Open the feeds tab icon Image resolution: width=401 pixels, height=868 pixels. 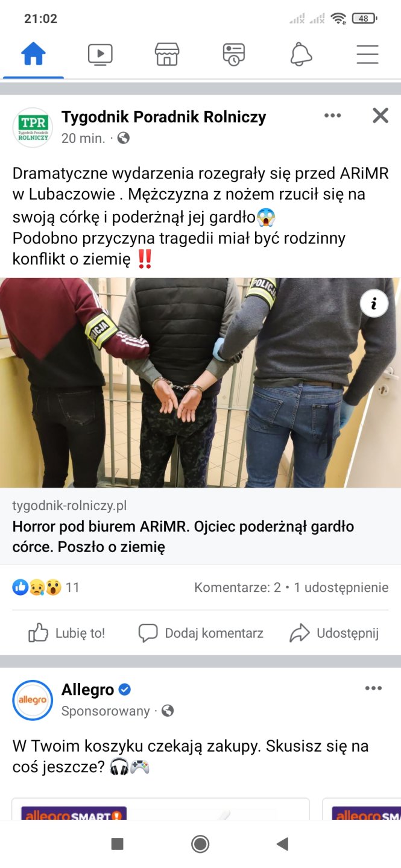tap(233, 55)
